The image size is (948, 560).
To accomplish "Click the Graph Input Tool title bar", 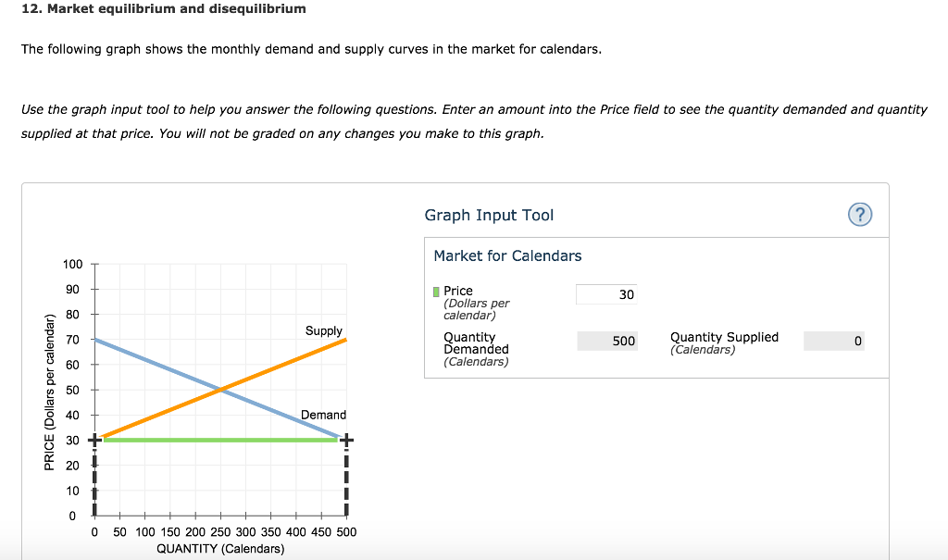I will coord(489,214).
